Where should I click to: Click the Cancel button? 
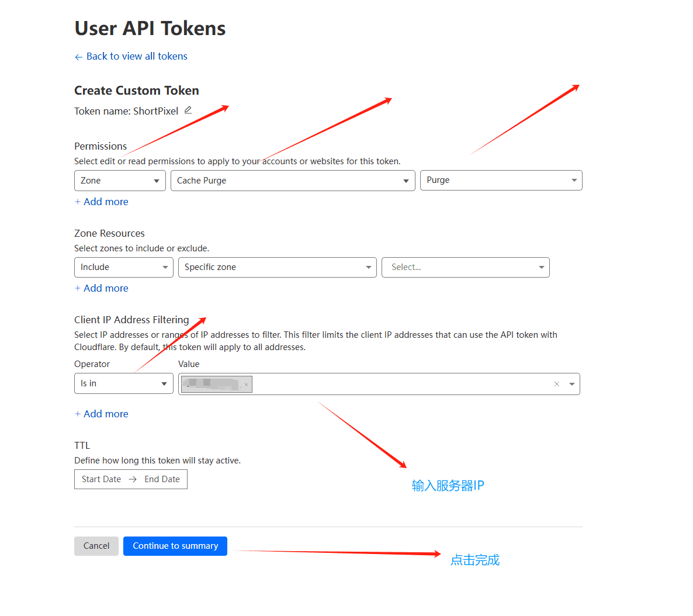96,546
